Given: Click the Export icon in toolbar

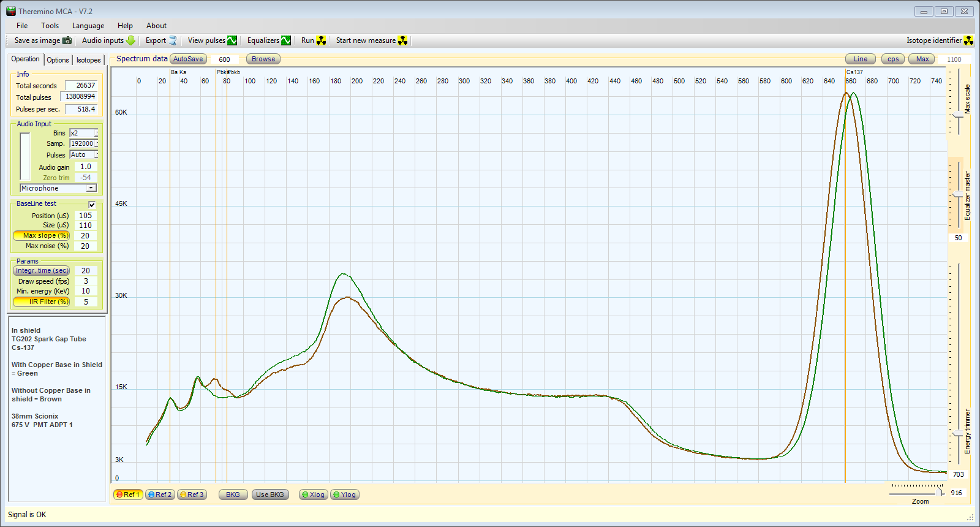Looking at the screenshot, I should [173, 40].
